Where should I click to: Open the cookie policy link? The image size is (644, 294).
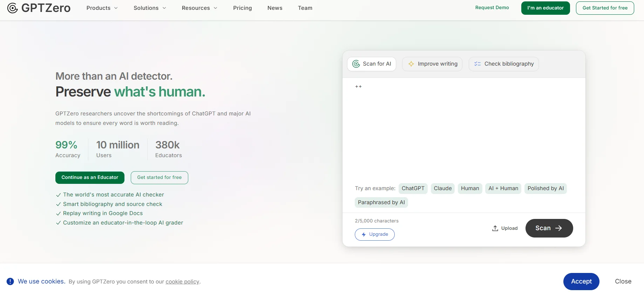coord(182,282)
